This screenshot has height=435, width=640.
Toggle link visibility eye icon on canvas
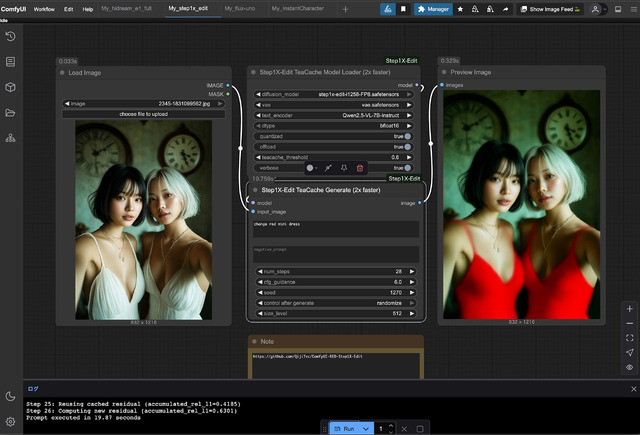[629, 367]
